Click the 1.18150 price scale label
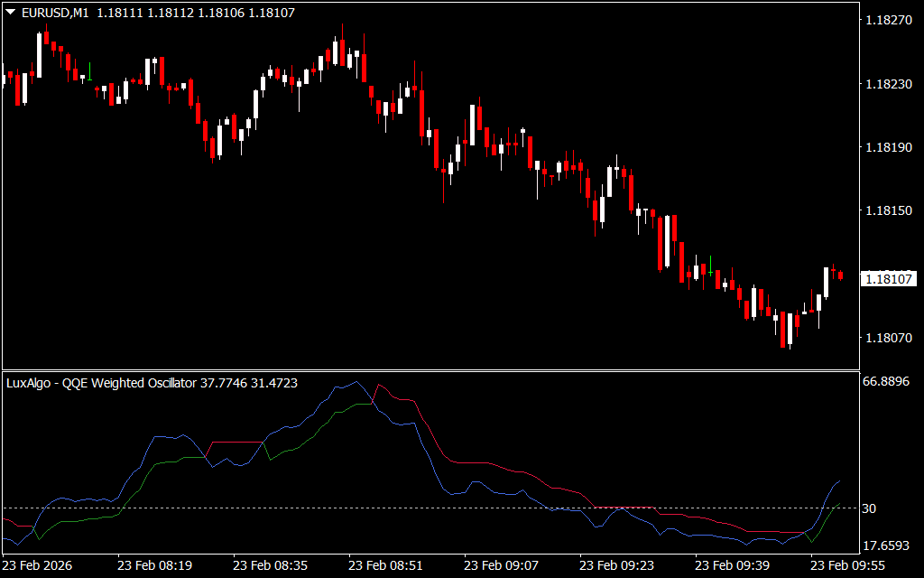This screenshot has width=924, height=578. coord(888,210)
